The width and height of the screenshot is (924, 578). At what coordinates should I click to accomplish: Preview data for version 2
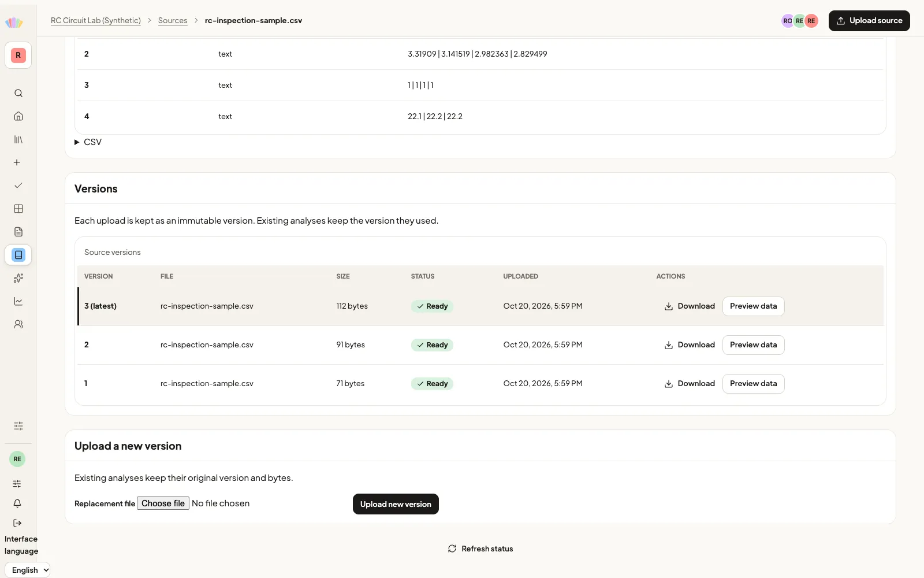click(753, 345)
